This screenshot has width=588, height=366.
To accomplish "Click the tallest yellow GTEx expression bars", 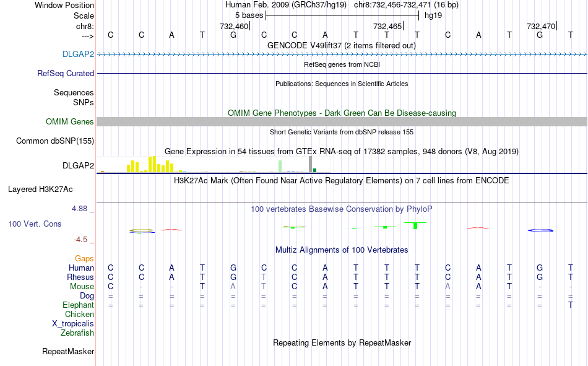I will point(152,164).
